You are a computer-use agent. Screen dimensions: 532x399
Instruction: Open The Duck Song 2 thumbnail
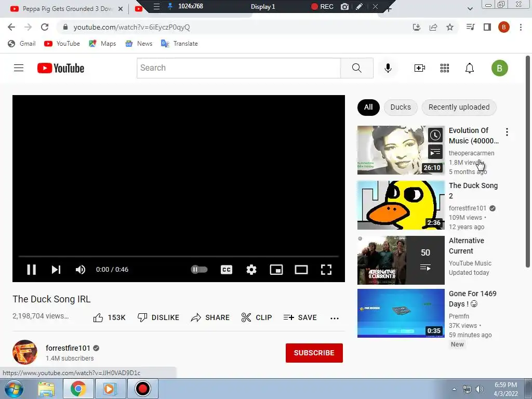tap(401, 205)
